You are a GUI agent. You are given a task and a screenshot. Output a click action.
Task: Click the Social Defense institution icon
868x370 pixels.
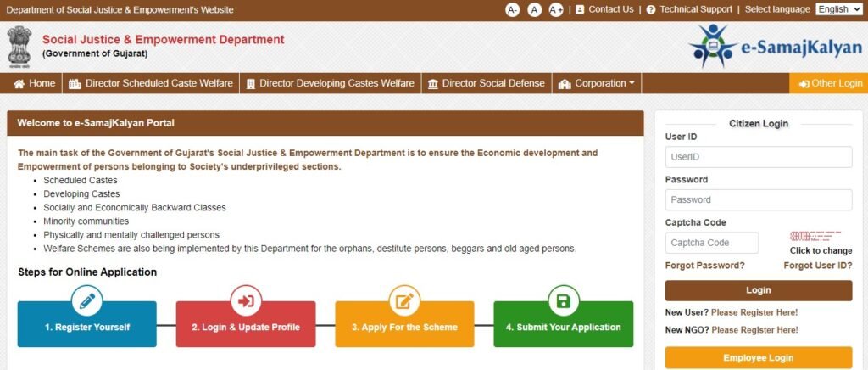click(x=433, y=84)
